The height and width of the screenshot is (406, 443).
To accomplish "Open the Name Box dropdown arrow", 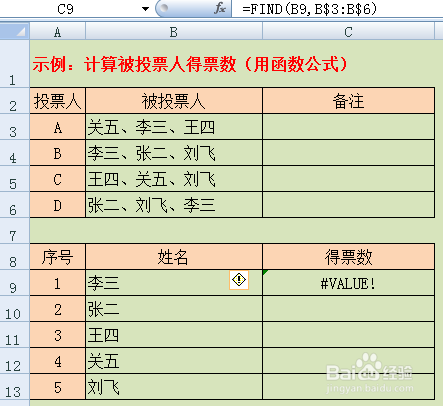I will click(145, 9).
